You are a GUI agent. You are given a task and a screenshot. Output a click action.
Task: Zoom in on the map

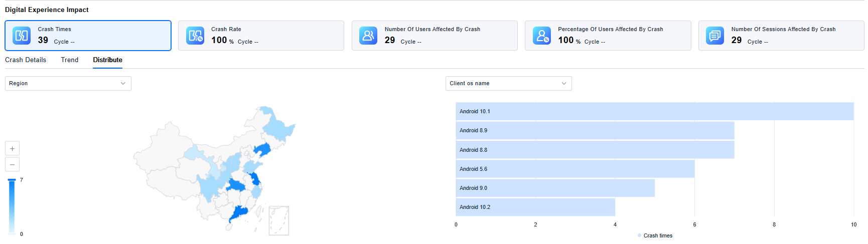(13, 148)
